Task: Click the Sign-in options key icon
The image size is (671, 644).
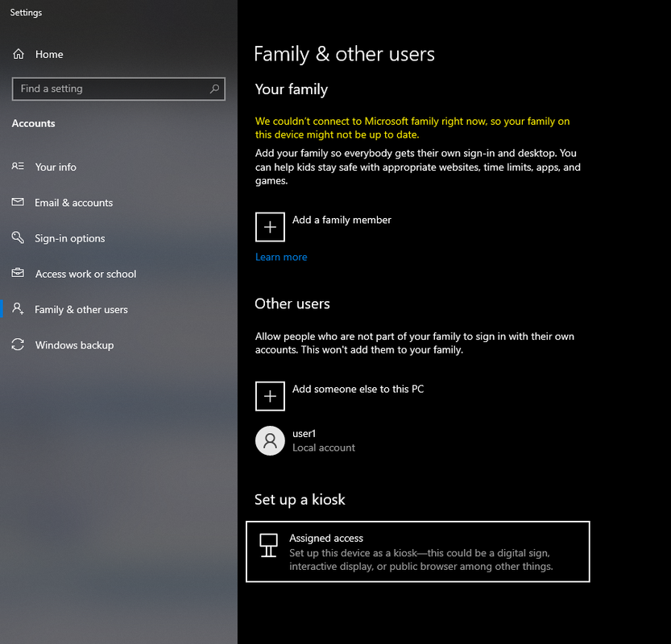Action: pyautogui.click(x=18, y=237)
